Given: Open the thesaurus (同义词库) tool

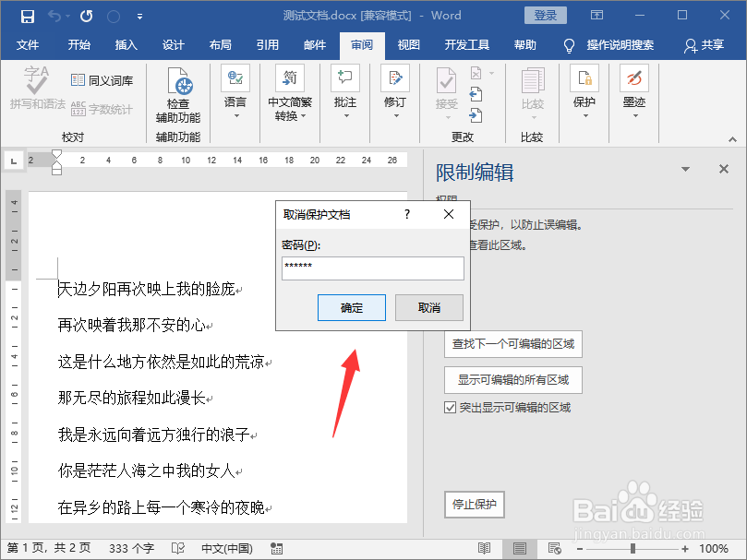Looking at the screenshot, I should pyautogui.click(x=102, y=82).
